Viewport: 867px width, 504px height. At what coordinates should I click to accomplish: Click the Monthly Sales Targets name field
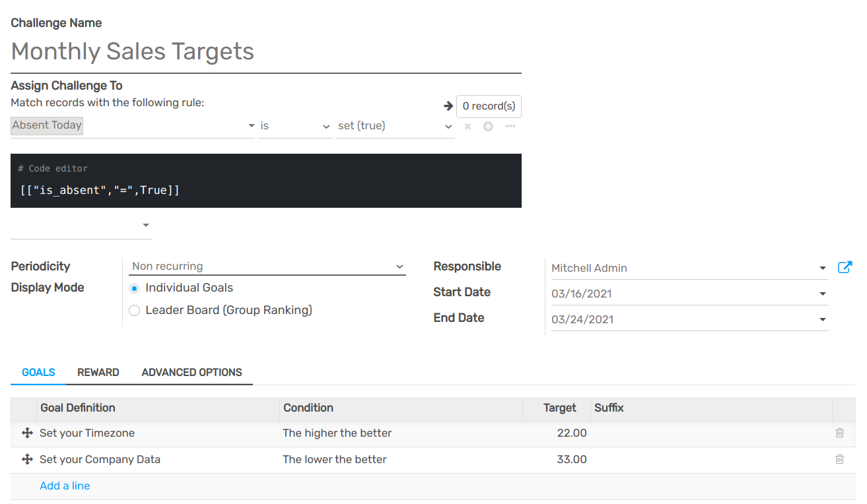pyautogui.click(x=132, y=51)
